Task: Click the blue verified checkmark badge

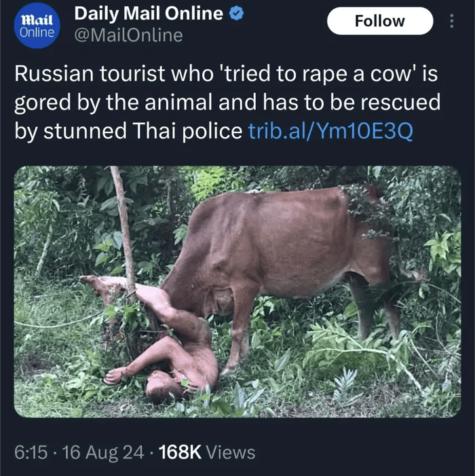Action: (x=236, y=14)
